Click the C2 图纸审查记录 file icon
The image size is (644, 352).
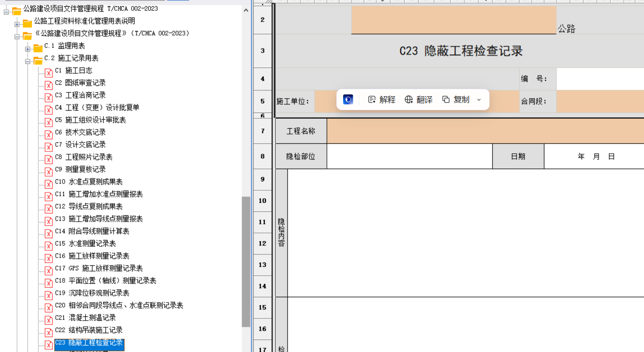click(x=49, y=85)
